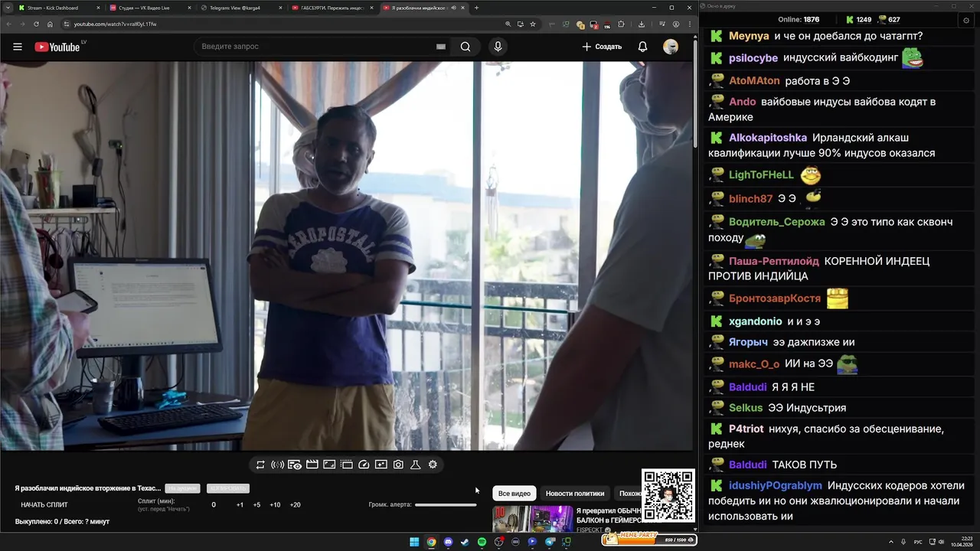Open a new browser tab
980x551 pixels.
coord(476,8)
